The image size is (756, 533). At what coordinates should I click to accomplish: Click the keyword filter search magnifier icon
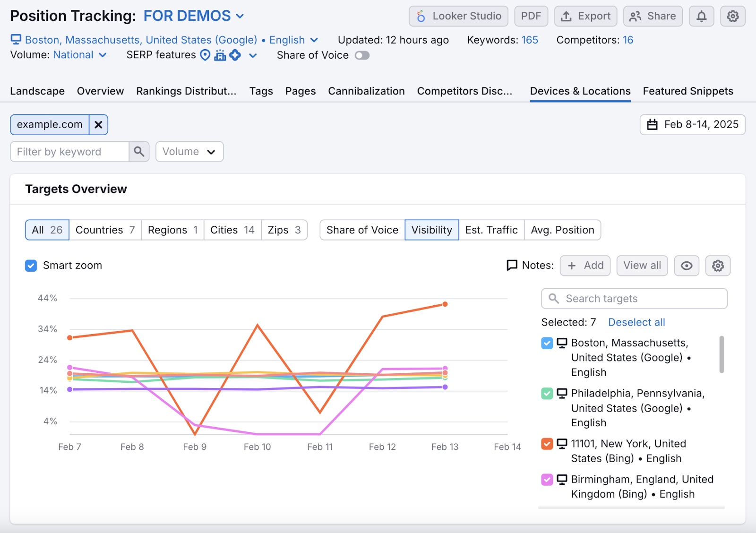point(139,152)
